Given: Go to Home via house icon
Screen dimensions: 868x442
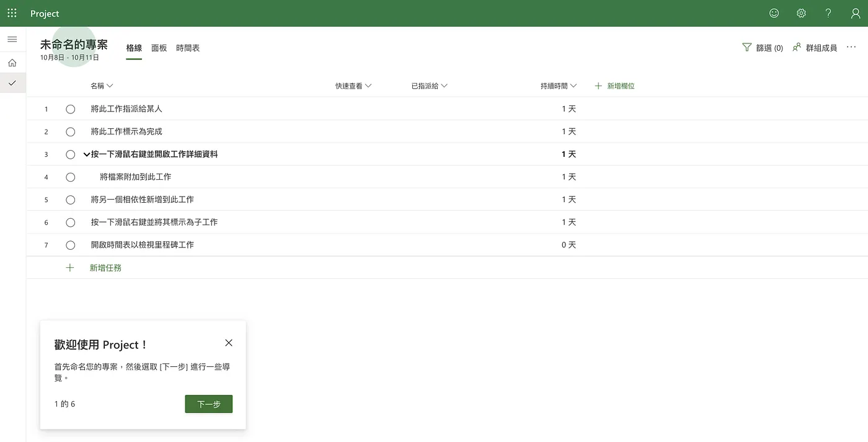Looking at the screenshot, I should [x=12, y=63].
